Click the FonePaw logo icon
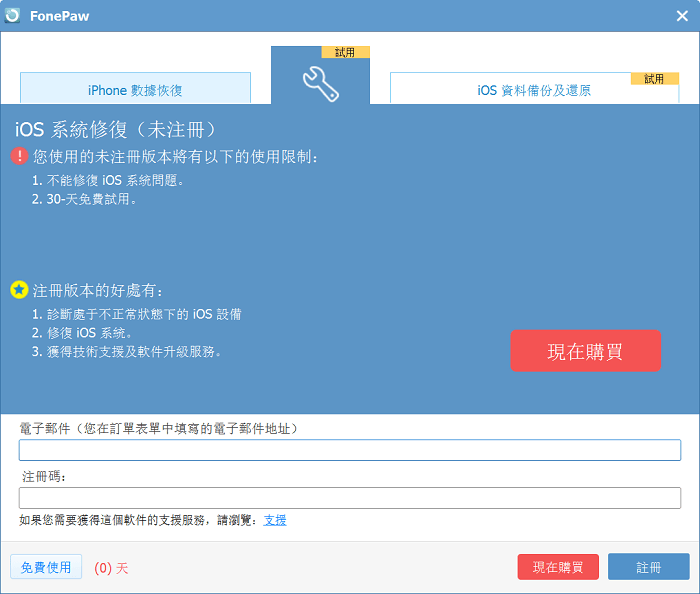This screenshot has height=594, width=700. coord(12,15)
